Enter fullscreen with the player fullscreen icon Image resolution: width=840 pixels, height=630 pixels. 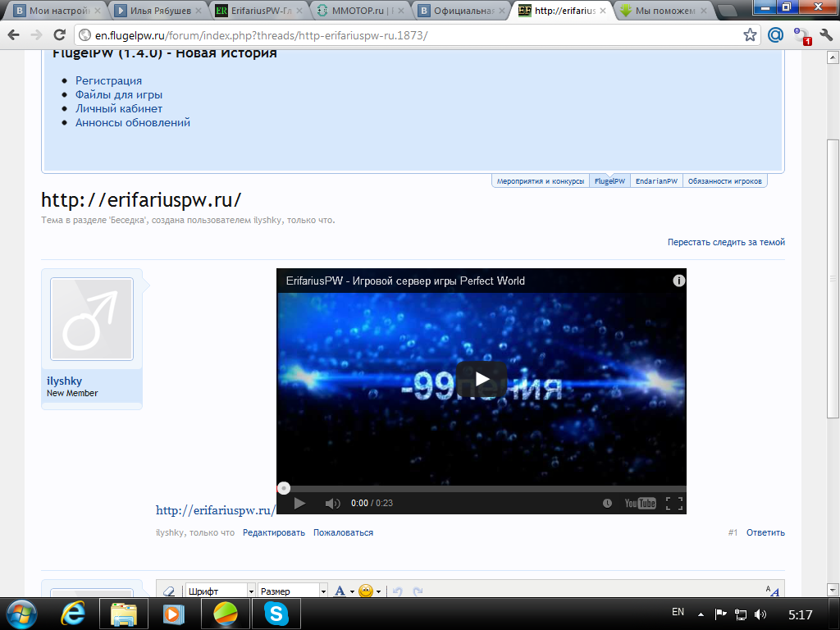[674, 503]
